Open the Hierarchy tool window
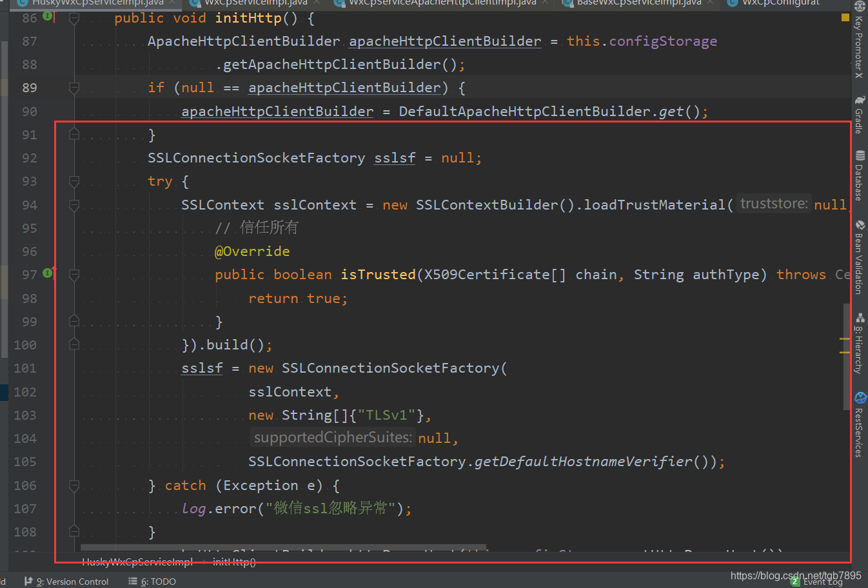The image size is (868, 588). (x=859, y=344)
